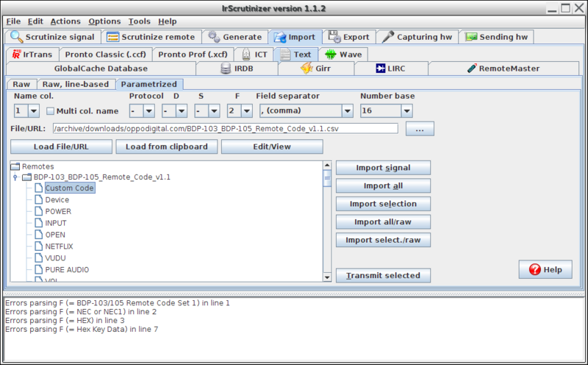This screenshot has height=365, width=588.
Task: Click Import selection button
Action: [383, 204]
